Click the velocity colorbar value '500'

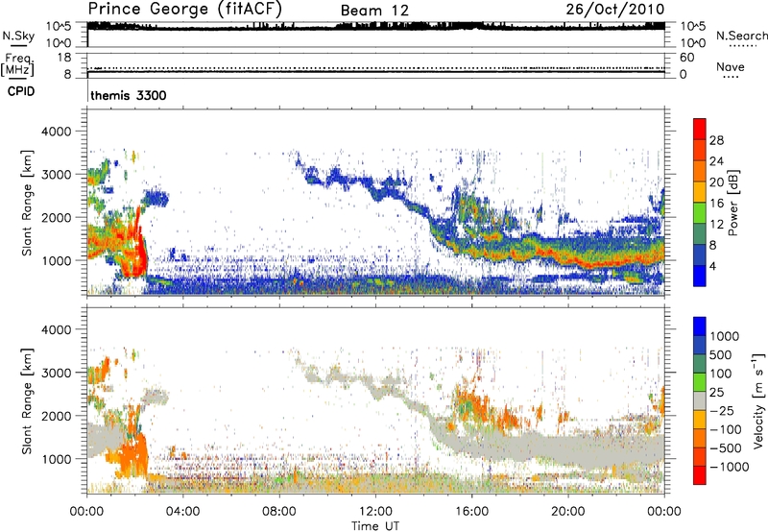pyautogui.click(x=721, y=354)
